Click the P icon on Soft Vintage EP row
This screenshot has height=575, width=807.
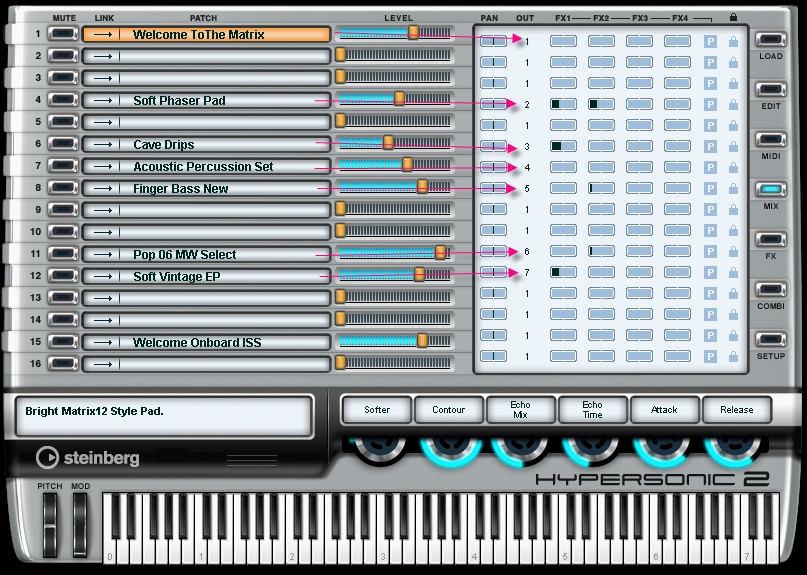[x=710, y=272]
